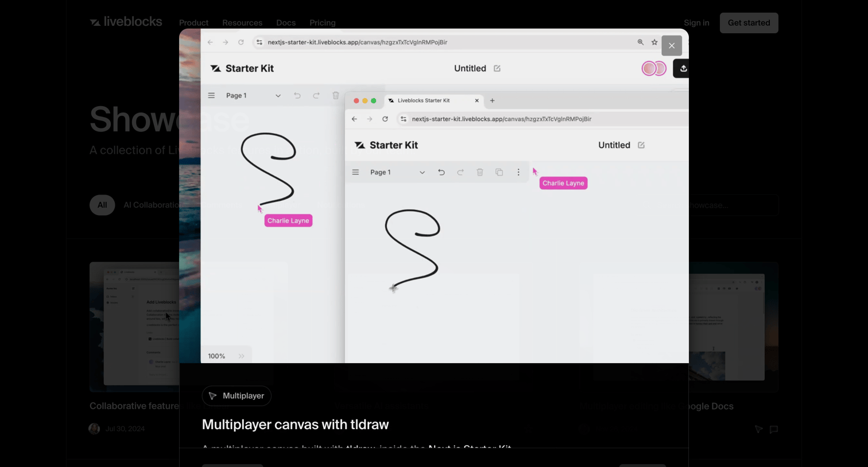Screen dimensions: 868x467
Task: Click the comment icon on the rightmost card
Action: (x=774, y=429)
